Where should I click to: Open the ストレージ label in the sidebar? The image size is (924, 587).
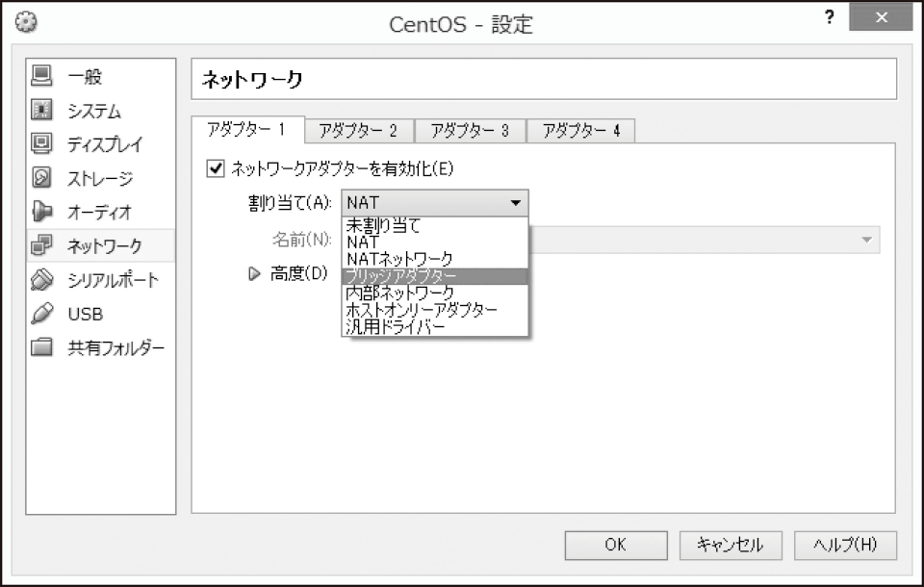(100, 178)
